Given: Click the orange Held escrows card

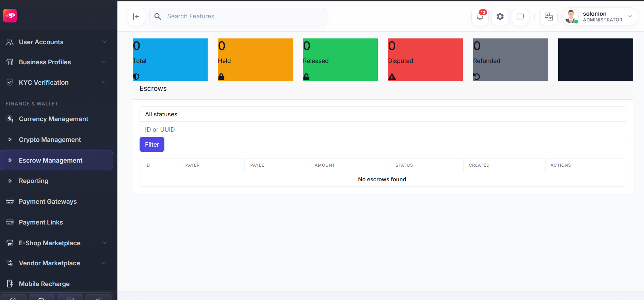Looking at the screenshot, I should click(255, 60).
